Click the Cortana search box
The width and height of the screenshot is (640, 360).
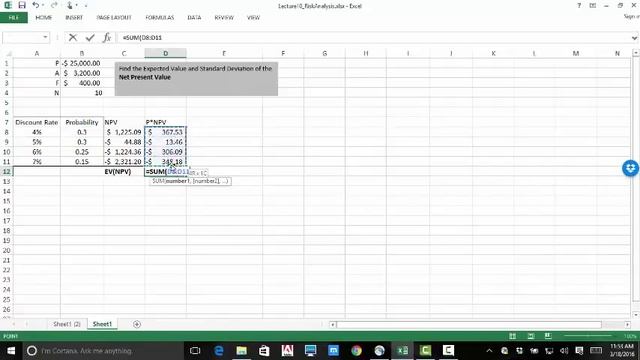coord(103,351)
